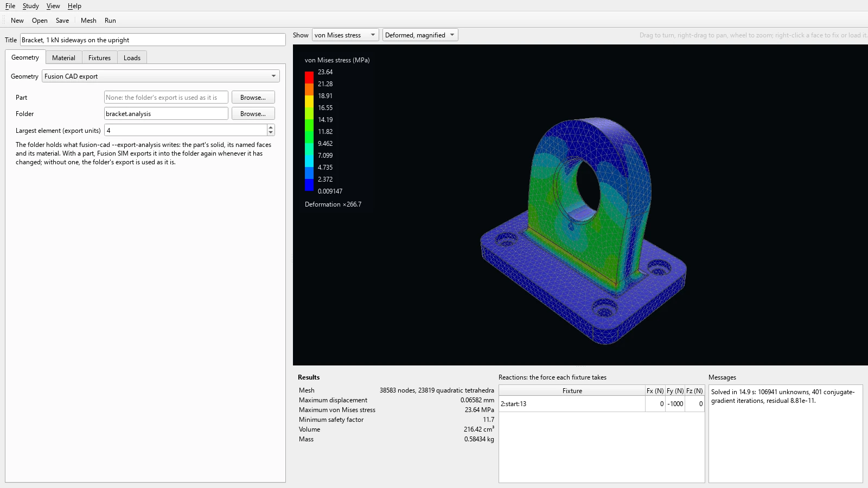The height and width of the screenshot is (488, 868).
Task: Increase largest element size with up arrow
Action: [x=271, y=127]
